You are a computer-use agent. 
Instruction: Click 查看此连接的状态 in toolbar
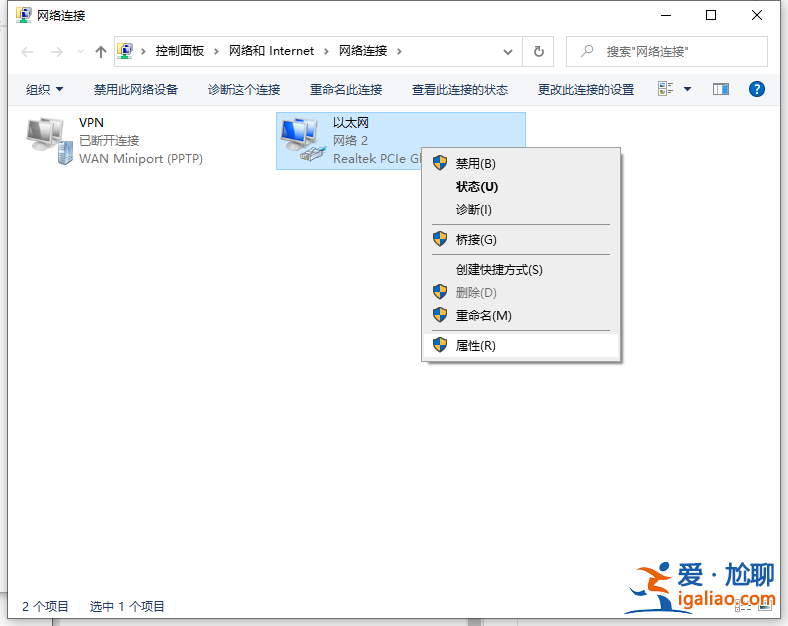pyautogui.click(x=460, y=89)
